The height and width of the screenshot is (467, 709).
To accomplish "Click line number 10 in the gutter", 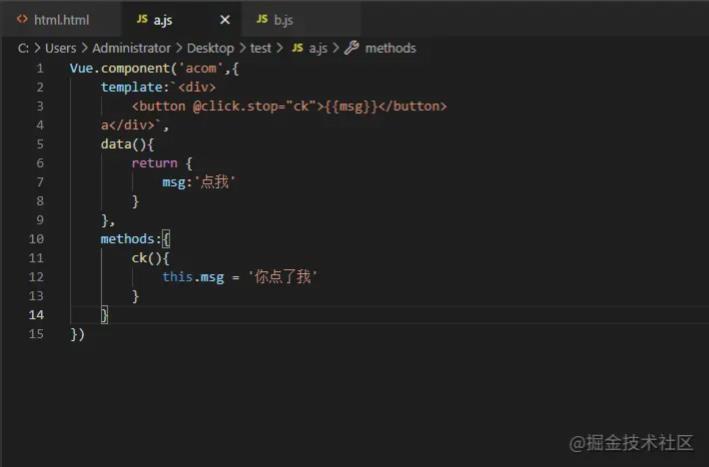I will 37,239.
